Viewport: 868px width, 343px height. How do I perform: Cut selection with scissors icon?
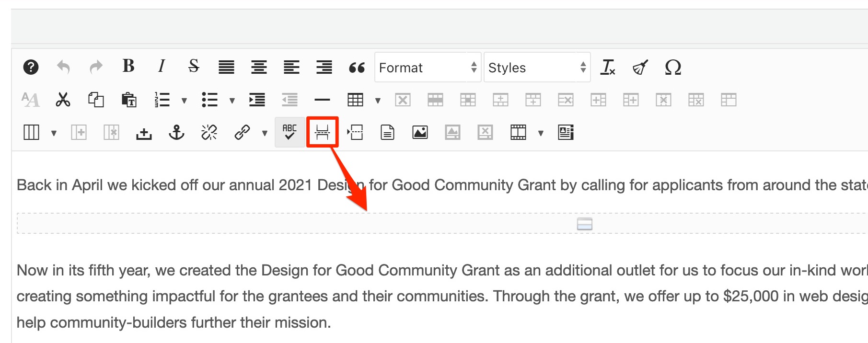[63, 100]
